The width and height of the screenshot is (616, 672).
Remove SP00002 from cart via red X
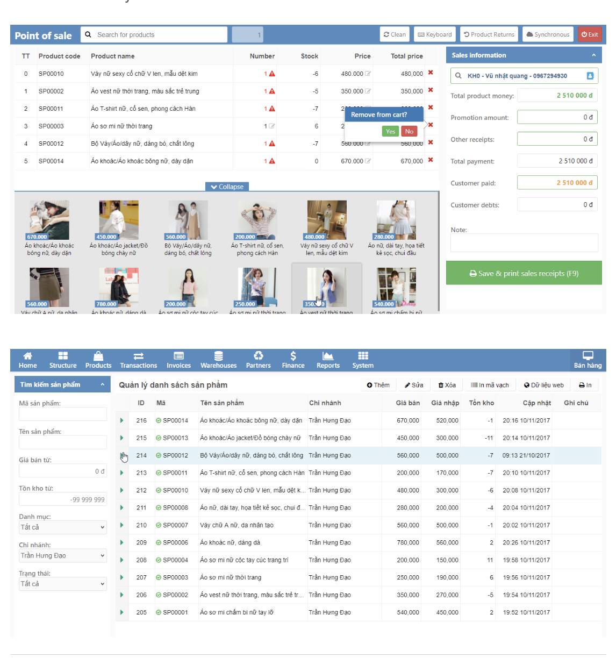(x=429, y=91)
